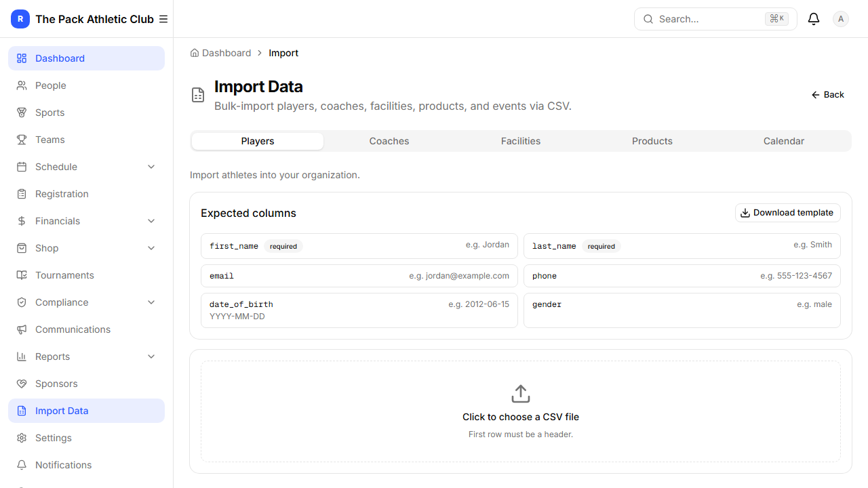Open Sports page from sidebar
Image resolution: width=868 pixels, height=488 pixels.
[x=86, y=113]
